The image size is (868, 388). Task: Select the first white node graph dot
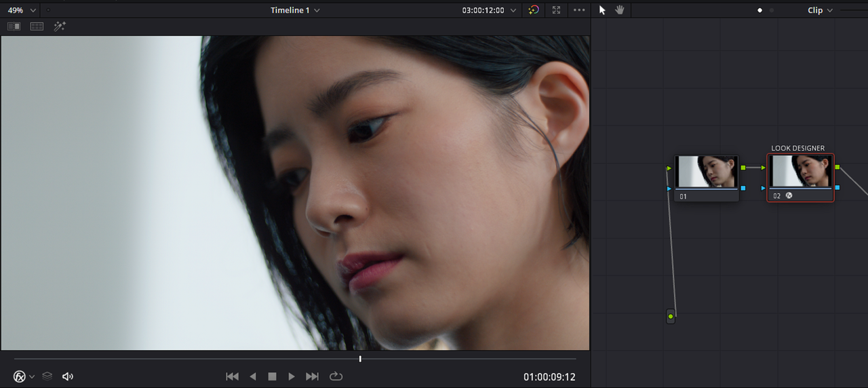(x=759, y=10)
